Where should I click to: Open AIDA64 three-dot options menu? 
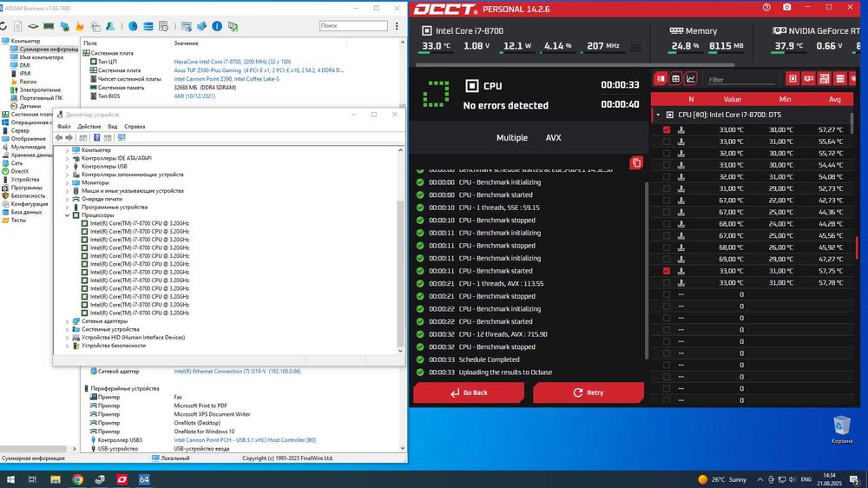coord(397,26)
